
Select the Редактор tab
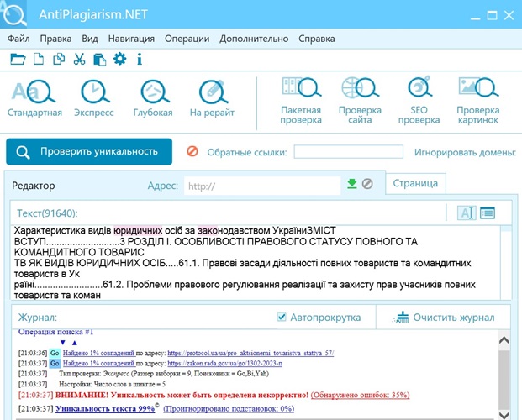pyautogui.click(x=34, y=186)
